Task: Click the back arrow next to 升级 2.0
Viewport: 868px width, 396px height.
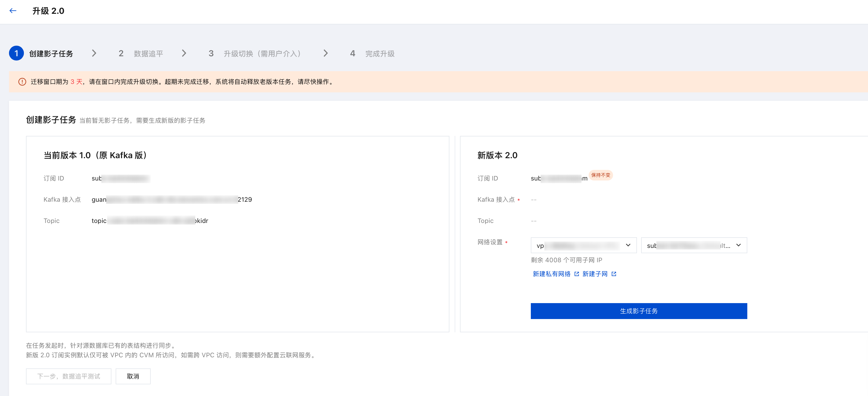Action: coord(13,11)
